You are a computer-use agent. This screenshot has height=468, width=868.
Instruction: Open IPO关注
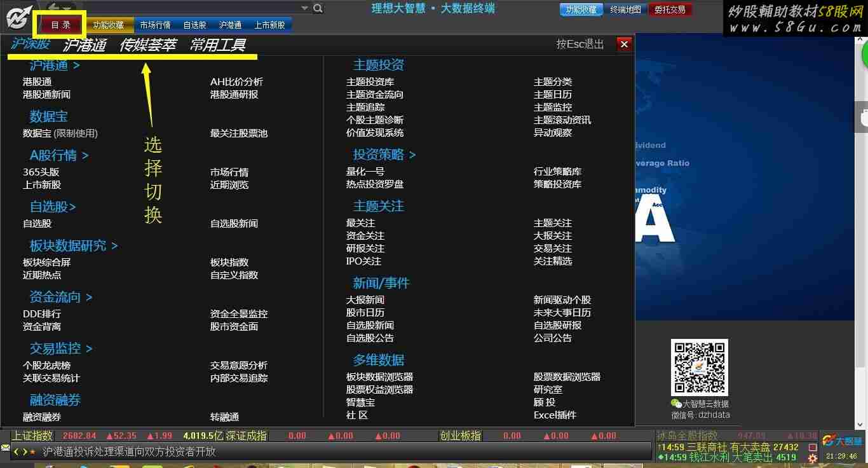pyautogui.click(x=363, y=261)
